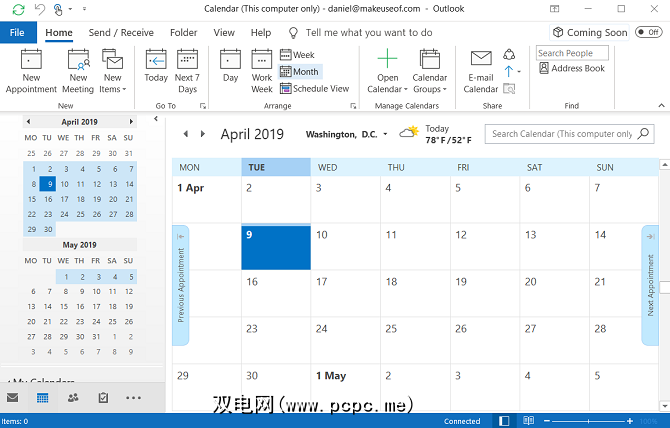Open the Open Calendar dropdown
670x428 pixels.
388,71
